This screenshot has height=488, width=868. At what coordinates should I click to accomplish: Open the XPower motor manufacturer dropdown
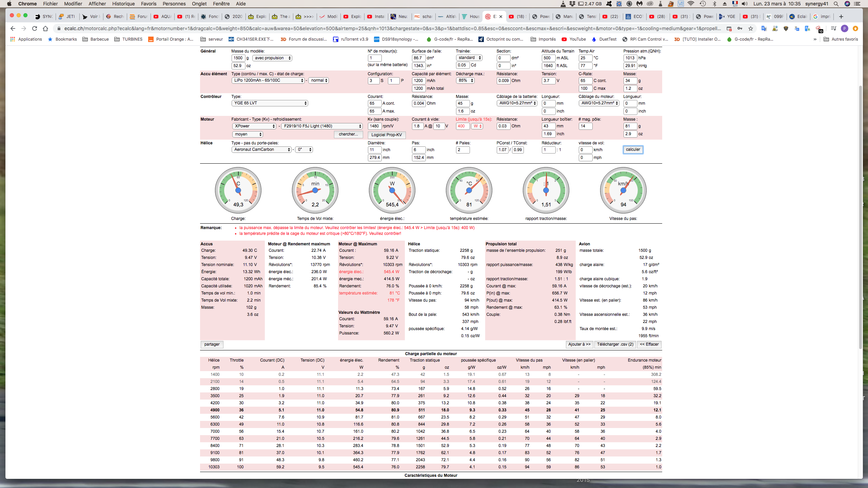[255, 126]
